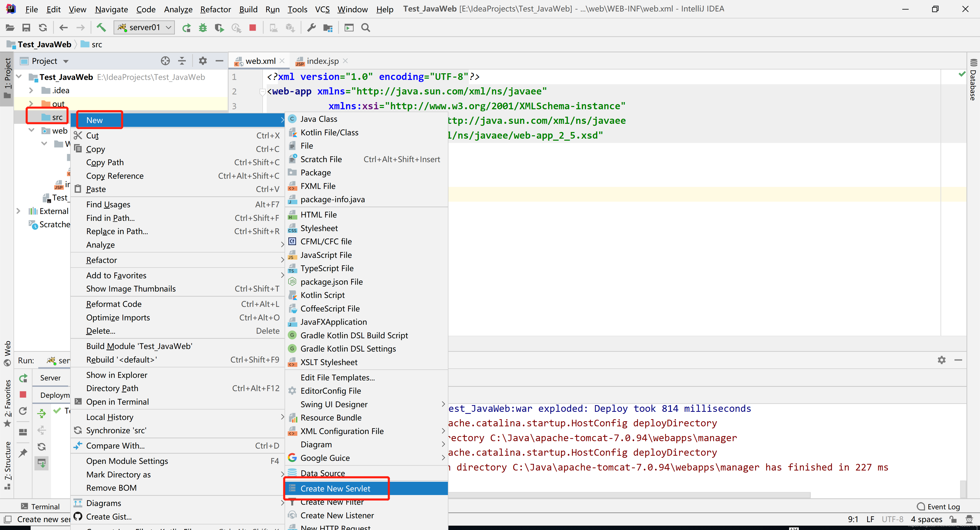Choose Package from New submenu

click(x=366, y=172)
